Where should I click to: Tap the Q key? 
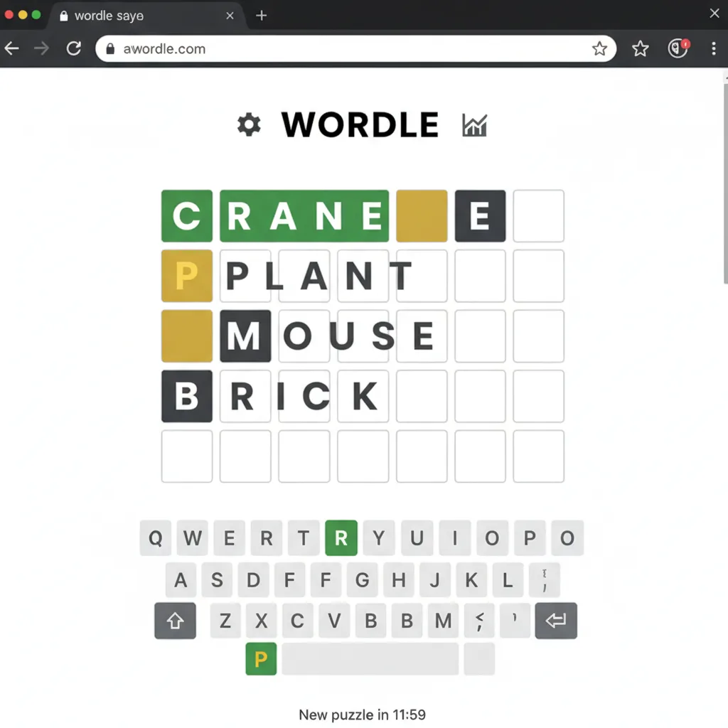coord(156,538)
